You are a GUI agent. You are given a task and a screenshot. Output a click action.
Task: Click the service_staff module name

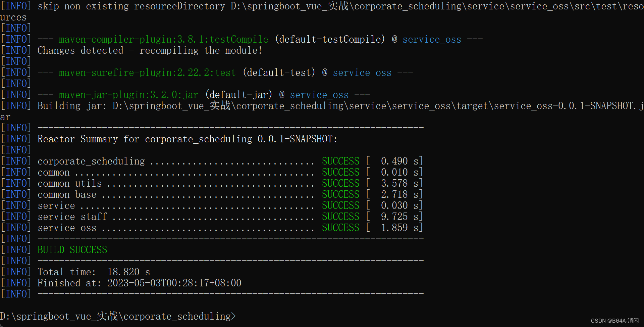[72, 217]
